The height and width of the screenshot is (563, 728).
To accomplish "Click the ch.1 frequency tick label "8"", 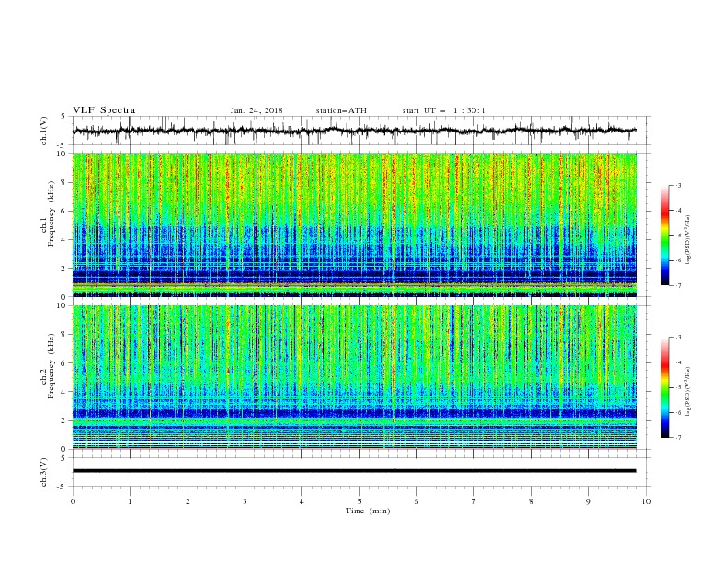I will [x=64, y=182].
